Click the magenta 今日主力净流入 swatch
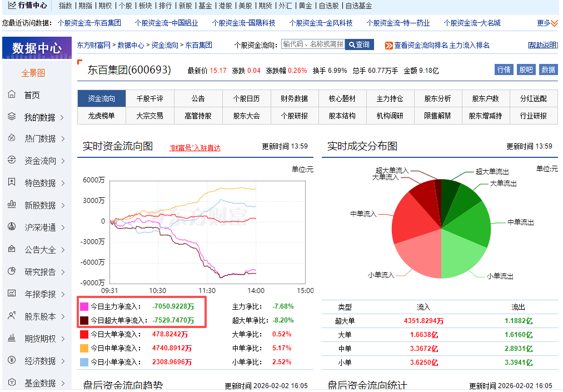This screenshot has width=563, height=392. [x=84, y=306]
